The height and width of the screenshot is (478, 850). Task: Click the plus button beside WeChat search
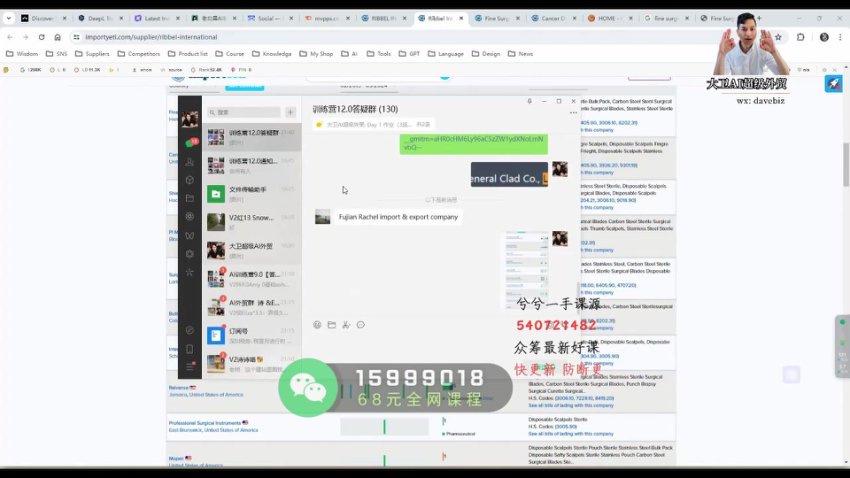click(x=290, y=113)
